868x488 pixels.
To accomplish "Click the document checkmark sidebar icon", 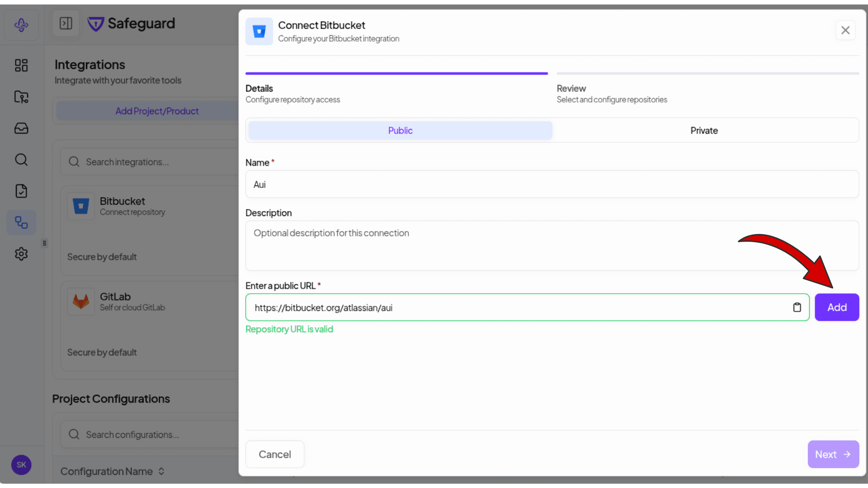I will 21,191.
